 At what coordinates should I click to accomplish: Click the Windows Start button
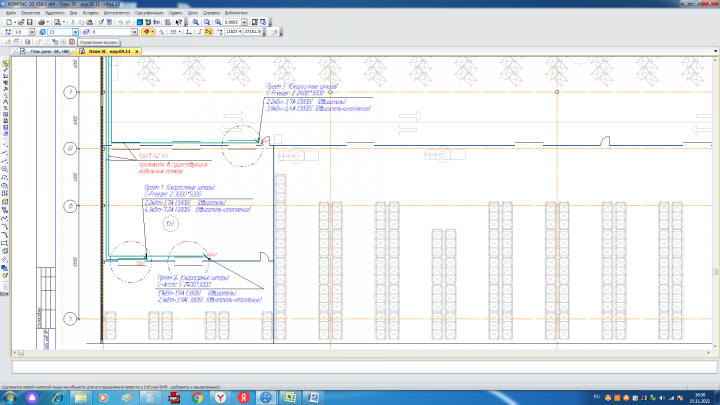10,398
